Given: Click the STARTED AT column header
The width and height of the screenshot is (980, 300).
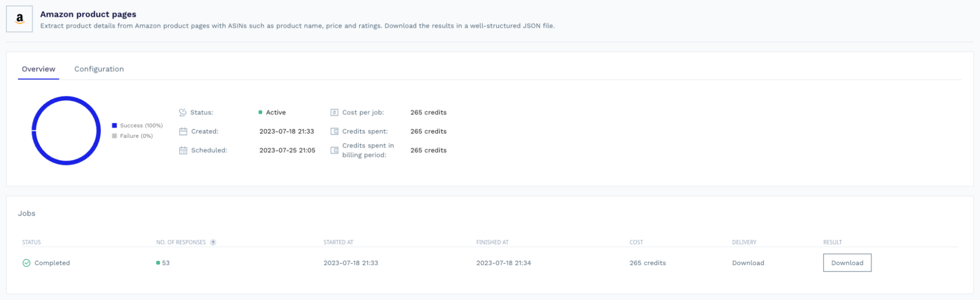Looking at the screenshot, I should coord(338,242).
